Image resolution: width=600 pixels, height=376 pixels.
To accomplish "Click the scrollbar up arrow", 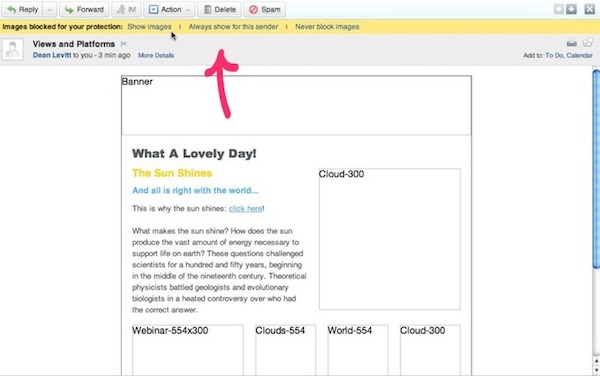I will click(x=596, y=361).
